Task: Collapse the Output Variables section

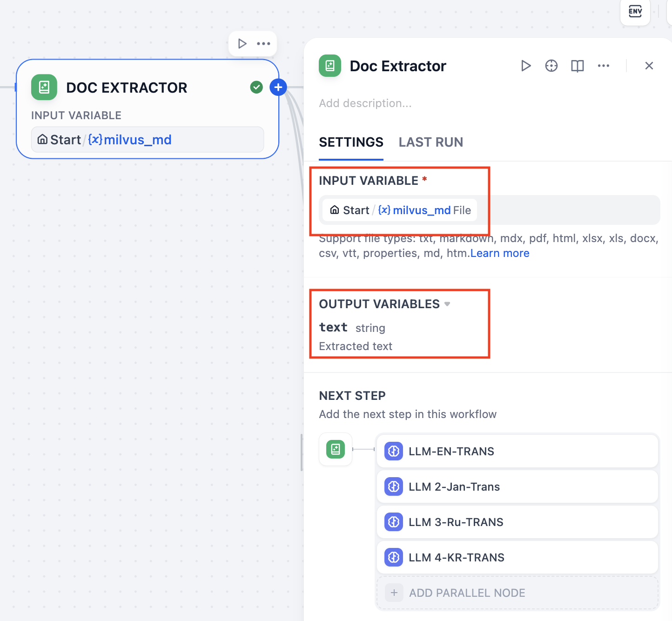Action: pos(447,304)
